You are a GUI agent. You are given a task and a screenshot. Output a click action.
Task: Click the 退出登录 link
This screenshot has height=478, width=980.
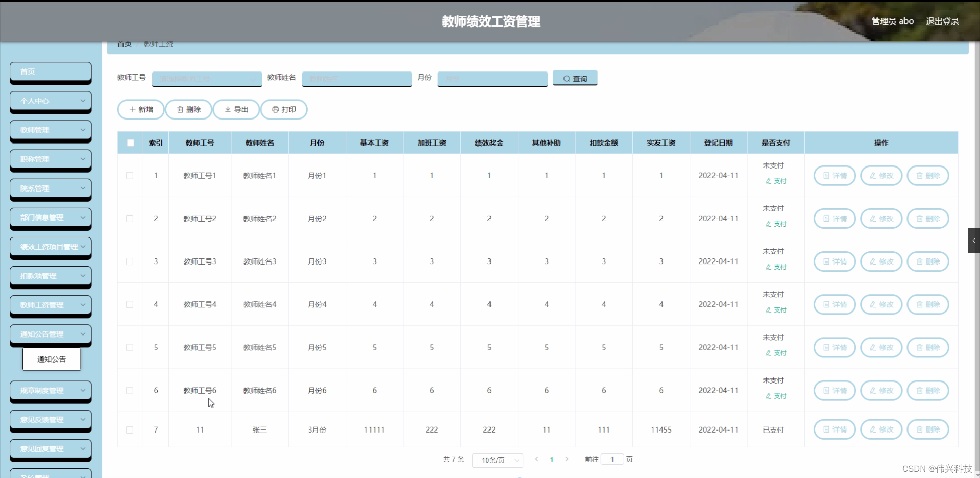(x=943, y=21)
